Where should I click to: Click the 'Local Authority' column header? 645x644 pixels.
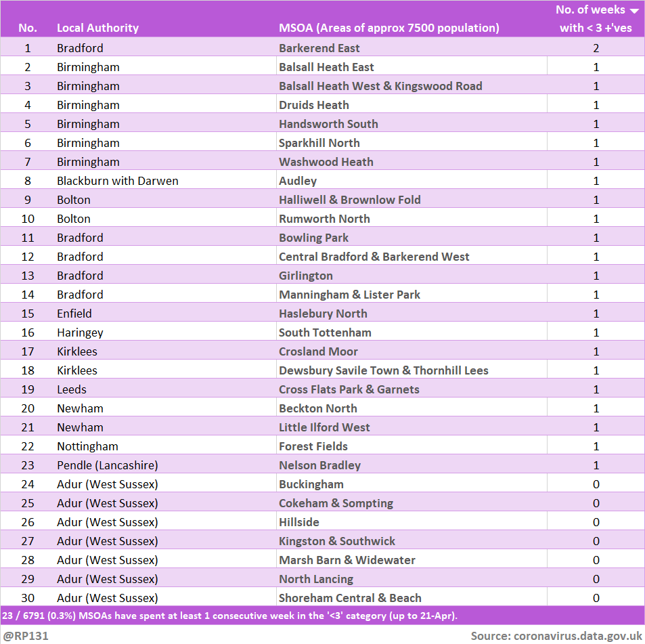click(97, 28)
